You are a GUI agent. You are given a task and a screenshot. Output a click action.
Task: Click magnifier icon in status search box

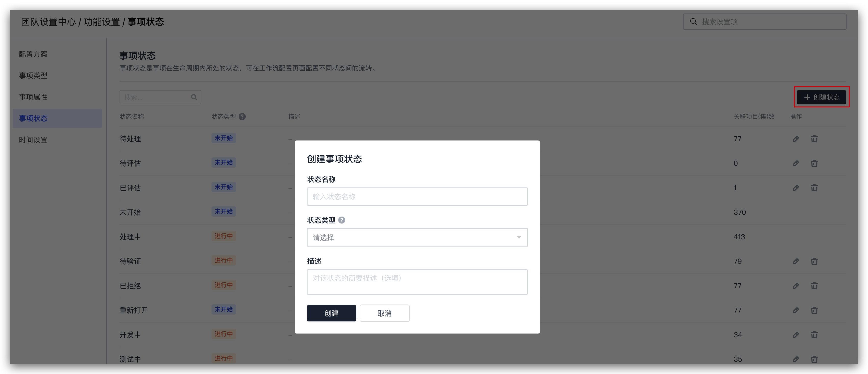194,97
